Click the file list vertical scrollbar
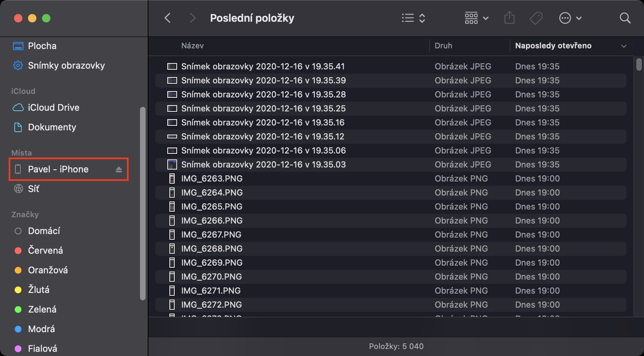Screen dimensions: 644x356 coord(639,64)
